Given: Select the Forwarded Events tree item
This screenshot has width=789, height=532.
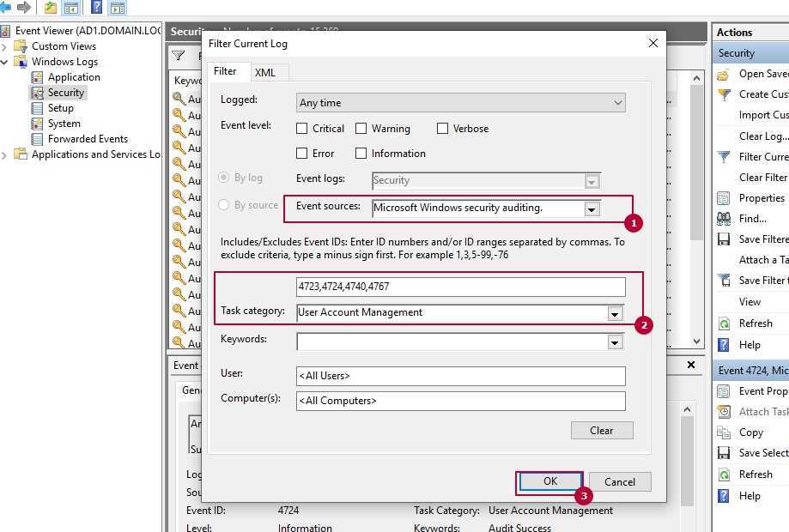Looking at the screenshot, I should (x=88, y=139).
